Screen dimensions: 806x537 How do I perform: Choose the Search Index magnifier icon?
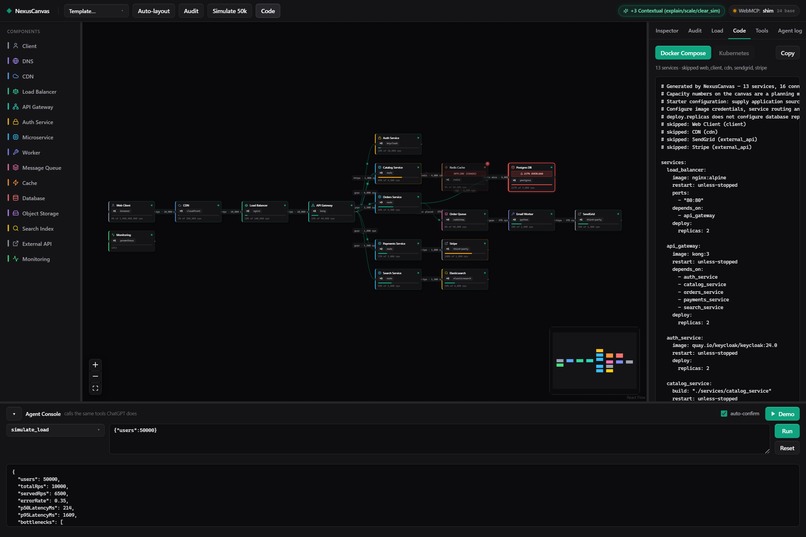point(15,228)
